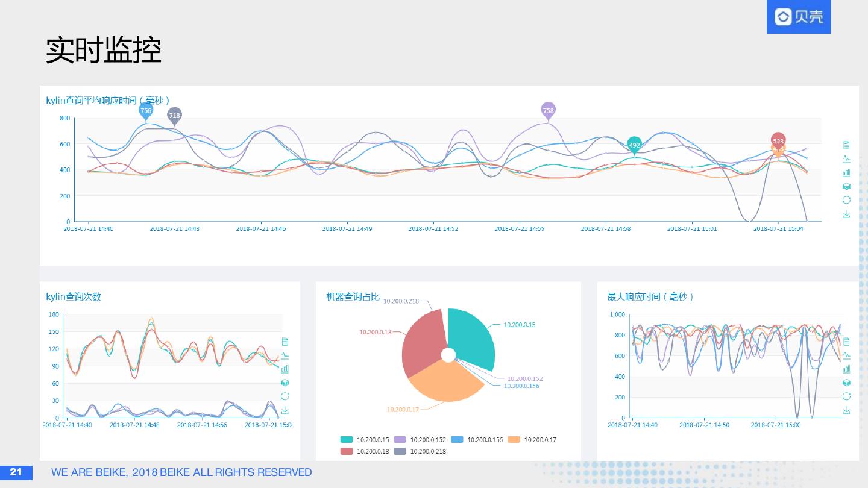Save the average response time chart as image
Viewport: 868px width, 488px height.
[846, 214]
